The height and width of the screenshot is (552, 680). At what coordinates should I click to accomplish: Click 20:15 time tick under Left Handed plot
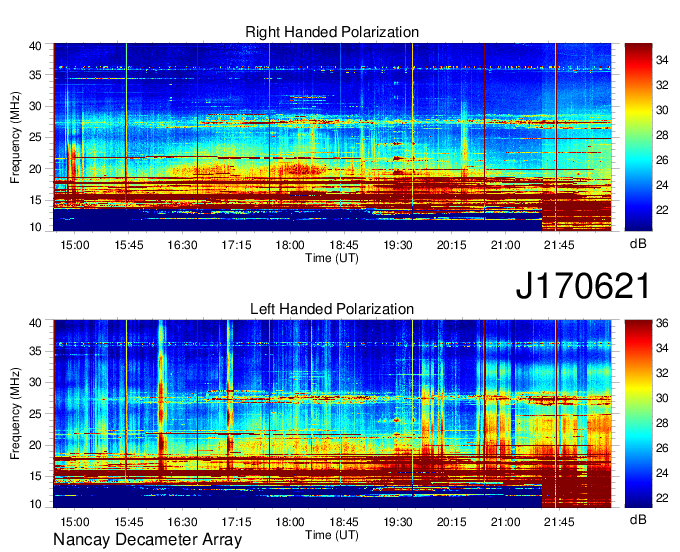coord(451,522)
